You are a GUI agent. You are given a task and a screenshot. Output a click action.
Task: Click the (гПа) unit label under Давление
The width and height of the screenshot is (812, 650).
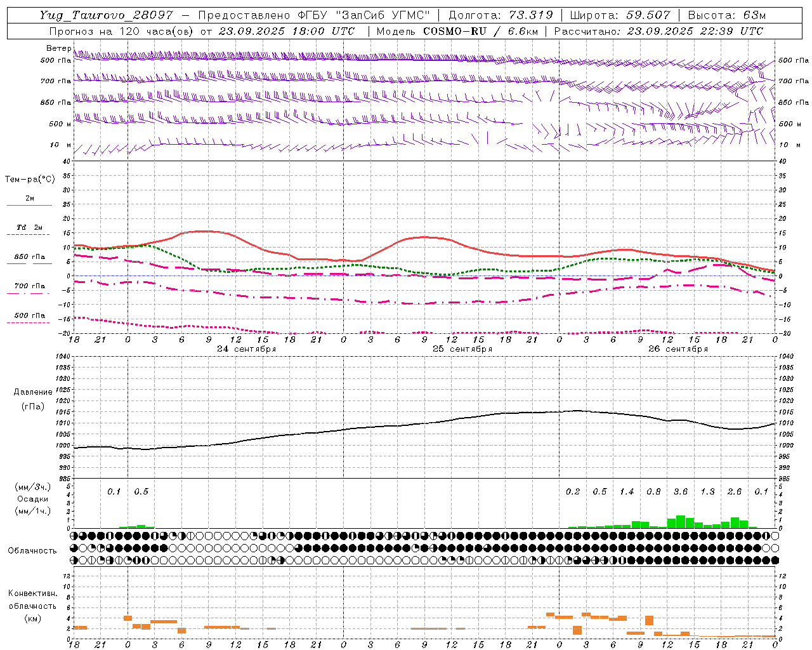click(x=33, y=407)
